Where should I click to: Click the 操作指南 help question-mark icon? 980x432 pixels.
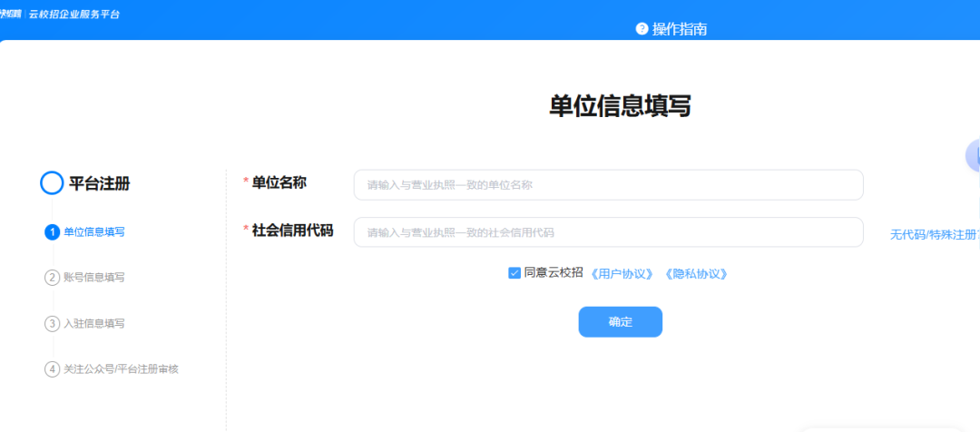[642, 29]
